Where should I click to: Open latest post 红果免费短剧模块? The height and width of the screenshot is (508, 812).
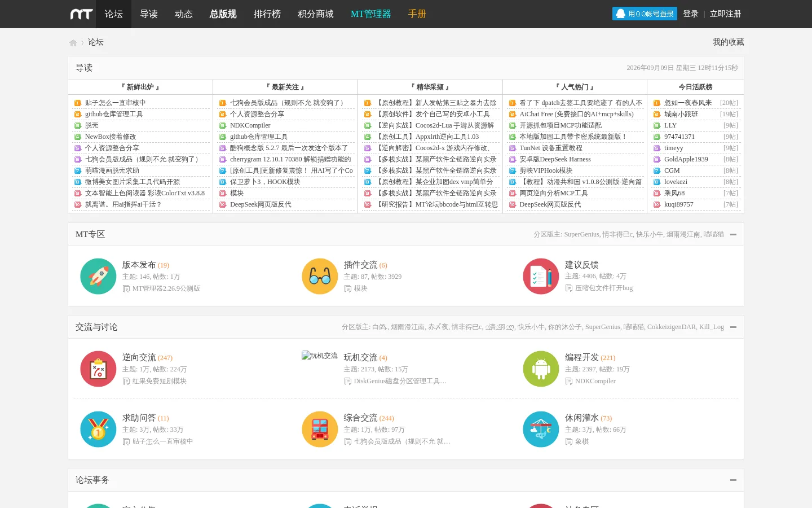click(x=160, y=381)
